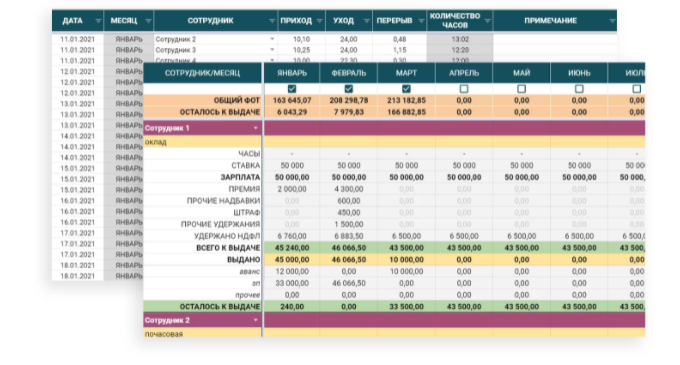This screenshot has width=680, height=365.
Task: Click the ФЕВРАЛЬ ПРЕМИЯ cell 4 300,00
Action: 349,189
